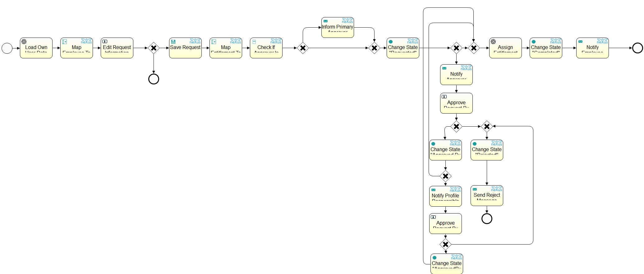Click the envelope icon on Notify Profile Responsible
The height and width of the screenshot is (274, 644).
433,190
